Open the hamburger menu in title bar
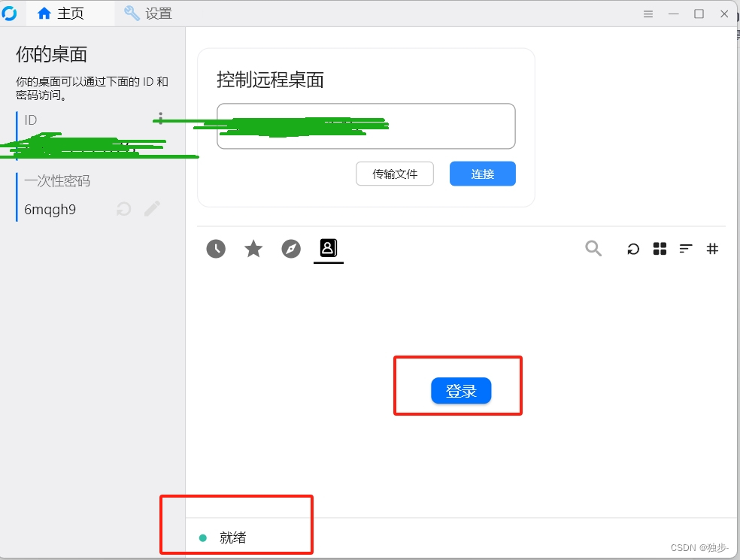The width and height of the screenshot is (740, 560). (648, 14)
